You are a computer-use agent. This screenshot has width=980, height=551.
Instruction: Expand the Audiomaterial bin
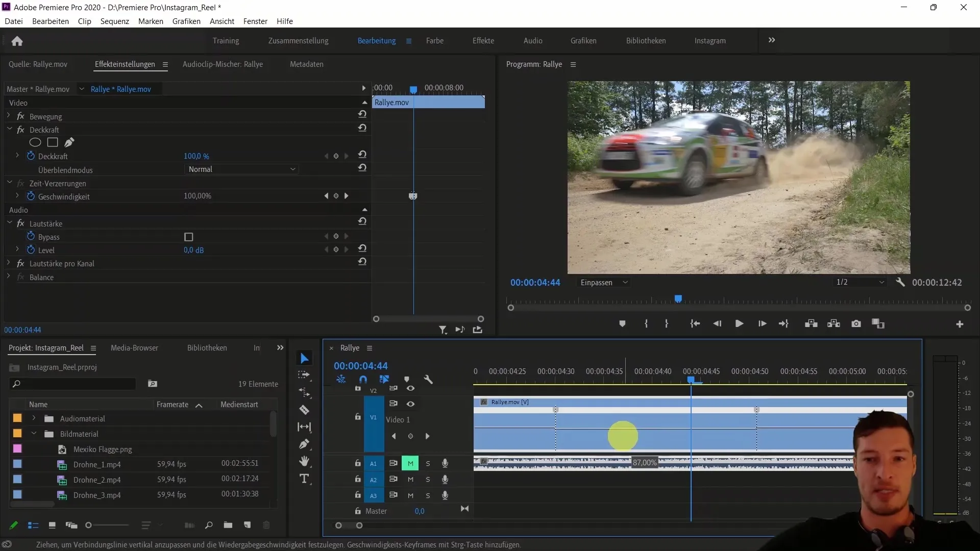34,418
